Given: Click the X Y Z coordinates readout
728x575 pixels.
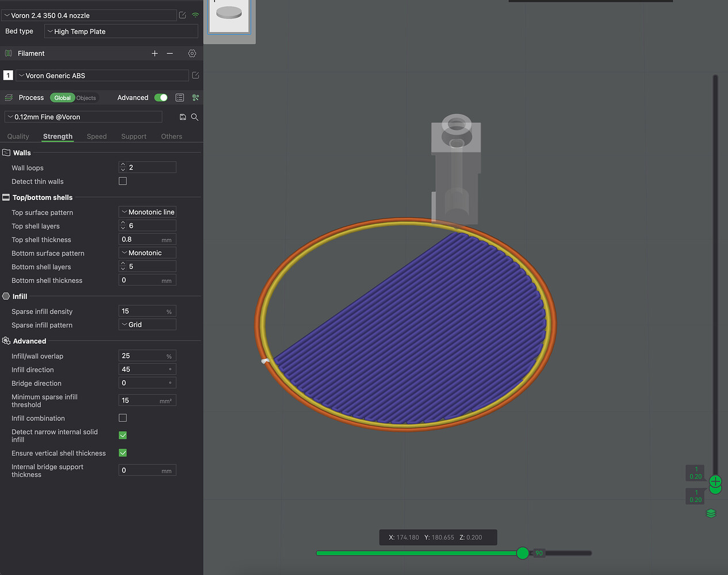Looking at the screenshot, I should point(438,538).
